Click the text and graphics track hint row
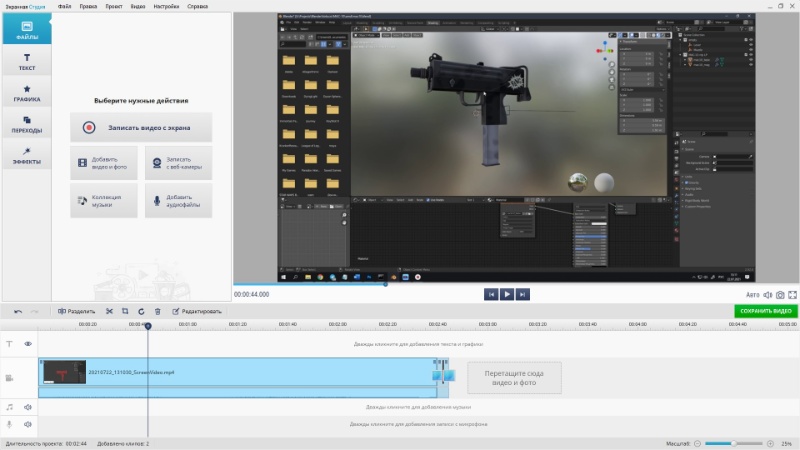Screen dimensions: 800x450 click(418, 344)
